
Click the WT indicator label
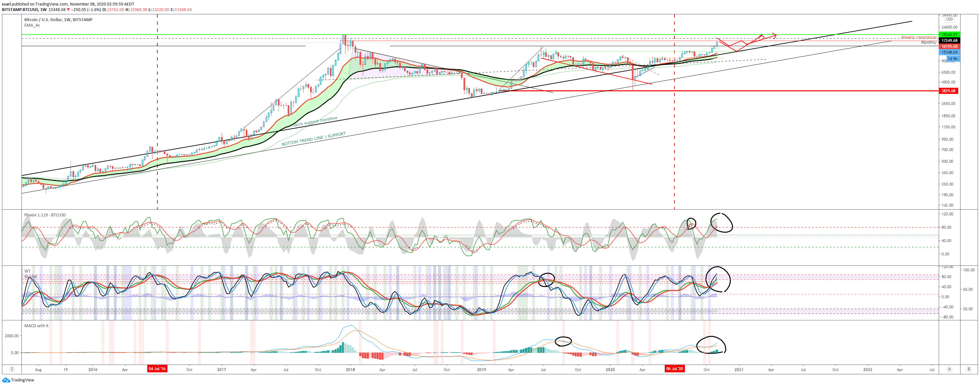[27, 272]
